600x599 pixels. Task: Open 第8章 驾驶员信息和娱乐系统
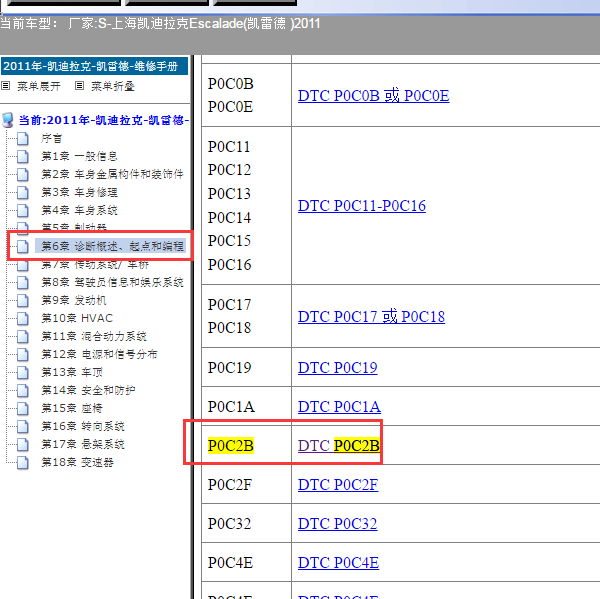[x=112, y=282]
